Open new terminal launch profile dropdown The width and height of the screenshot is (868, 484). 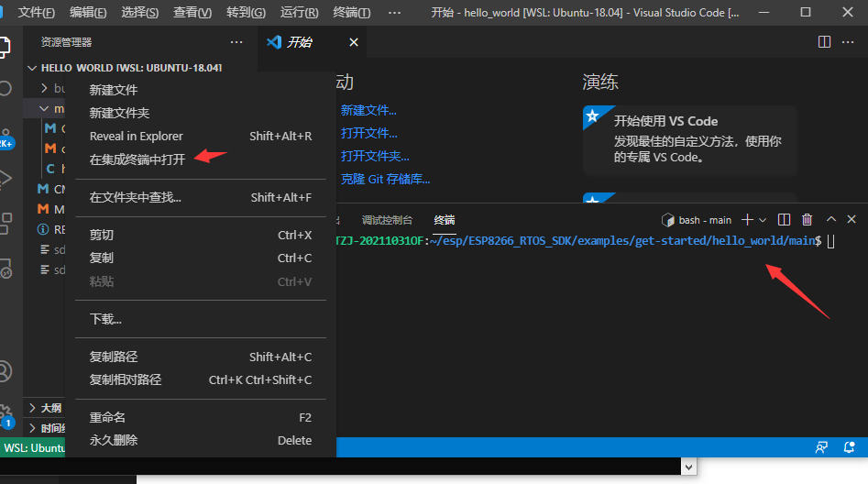tap(763, 220)
